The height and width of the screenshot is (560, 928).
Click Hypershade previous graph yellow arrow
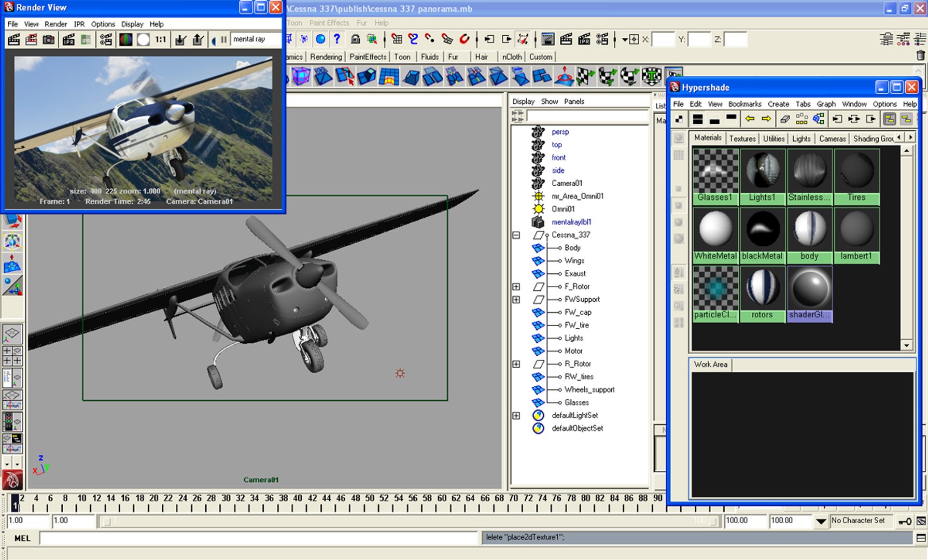[750, 119]
